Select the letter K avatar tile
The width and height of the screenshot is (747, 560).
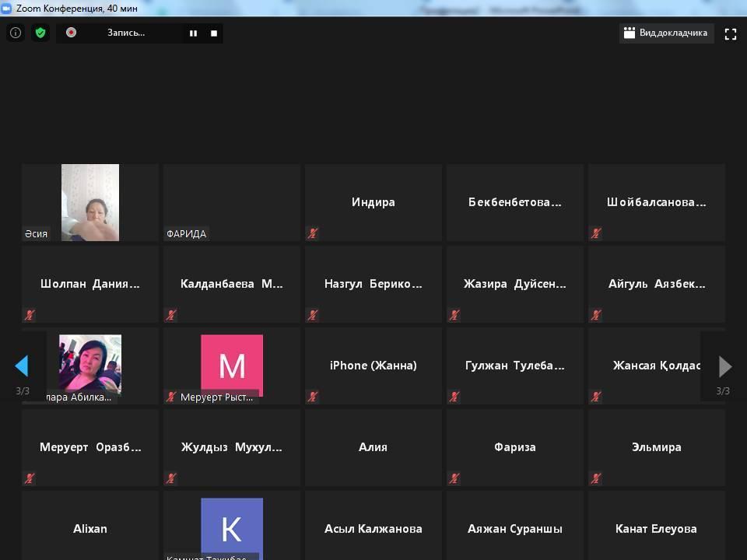[232, 527]
